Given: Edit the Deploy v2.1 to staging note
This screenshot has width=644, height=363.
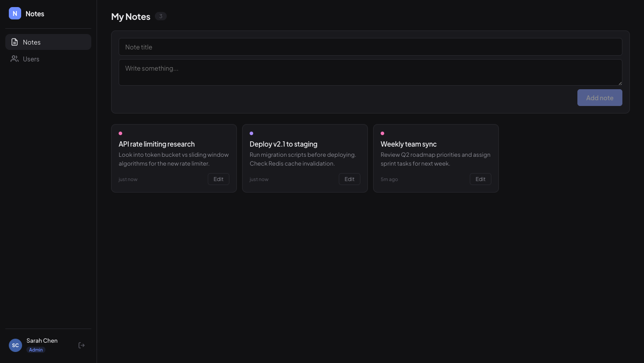Looking at the screenshot, I should pyautogui.click(x=349, y=179).
